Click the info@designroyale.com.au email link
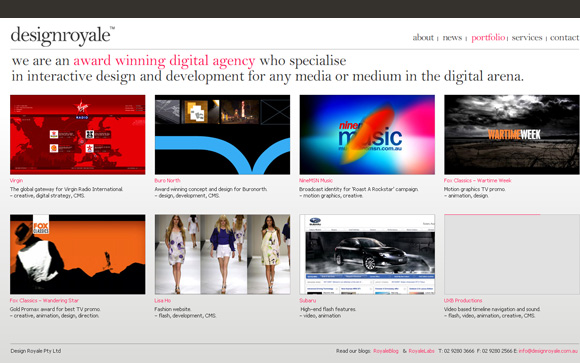Image resolution: width=580 pixels, height=363 pixels. (548, 351)
